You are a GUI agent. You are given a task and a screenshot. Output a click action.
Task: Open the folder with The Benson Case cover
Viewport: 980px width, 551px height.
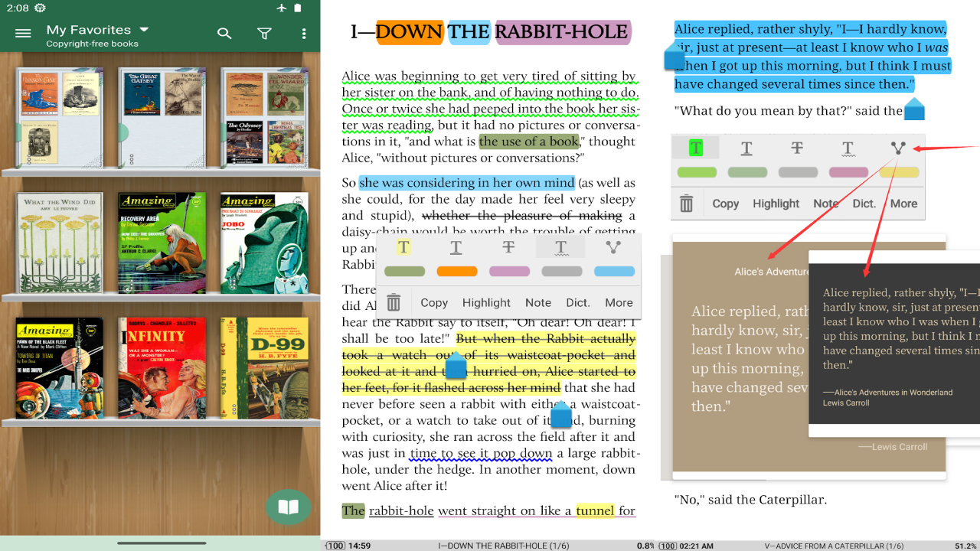tap(59, 117)
